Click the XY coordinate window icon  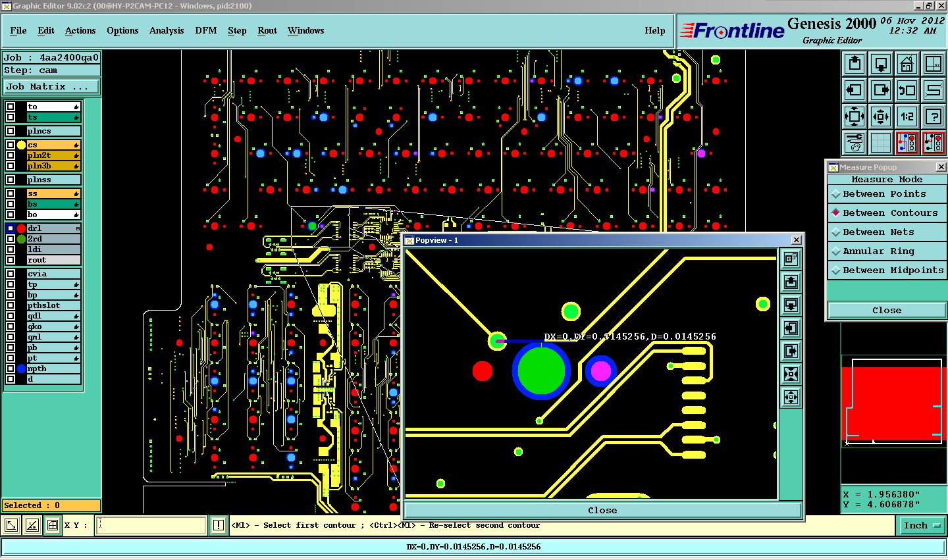tap(934, 64)
